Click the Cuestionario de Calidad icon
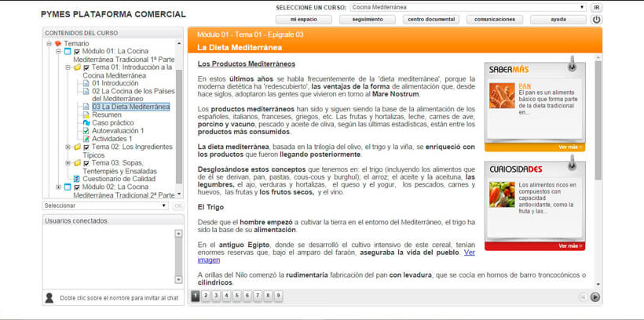The height and width of the screenshot is (320, 644). [x=77, y=179]
